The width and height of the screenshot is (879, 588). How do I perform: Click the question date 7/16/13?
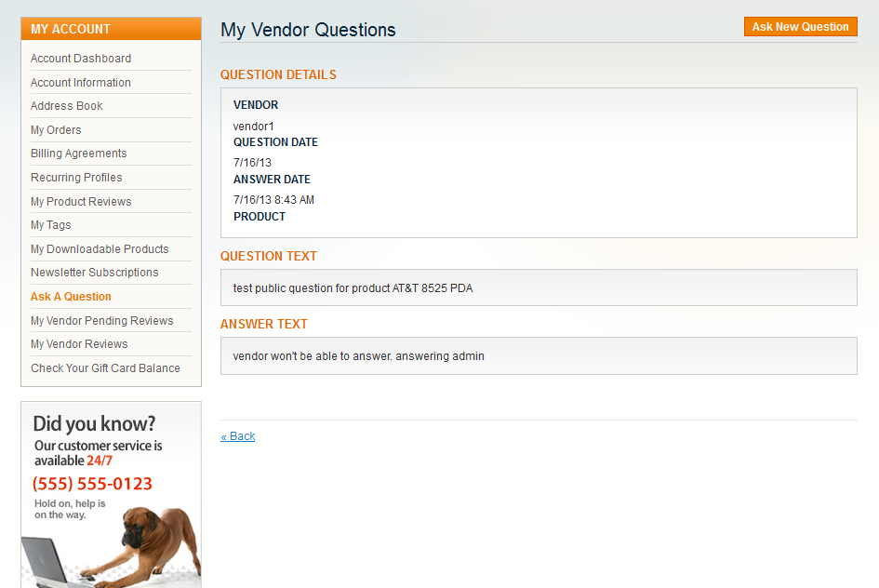tap(252, 163)
